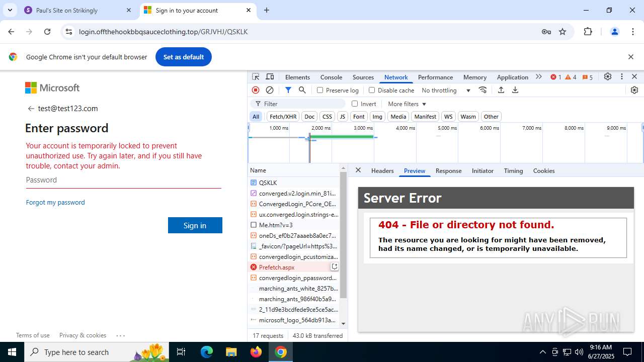Screen dimensions: 644x362
Task: Click the inspect element selector icon in DevTools
Action: 256,77
